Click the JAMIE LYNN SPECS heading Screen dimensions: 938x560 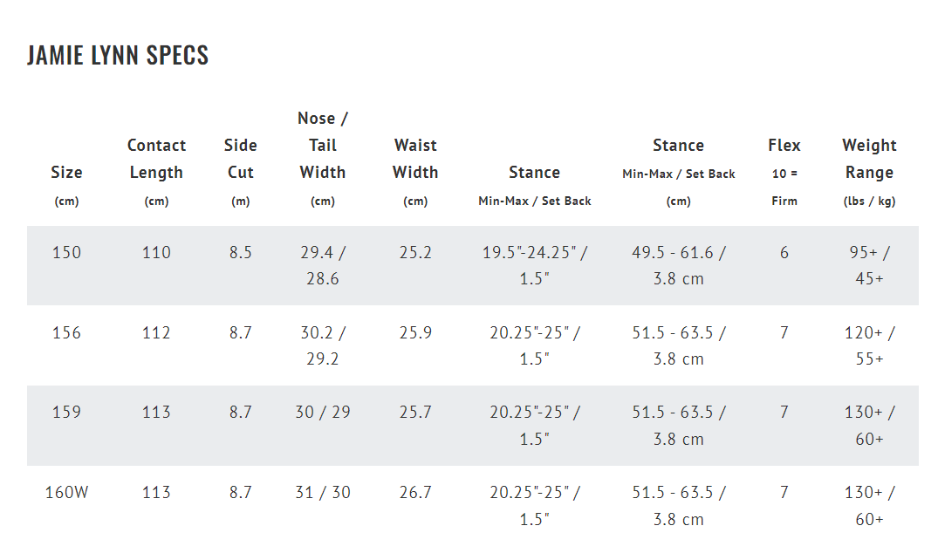[118, 55]
